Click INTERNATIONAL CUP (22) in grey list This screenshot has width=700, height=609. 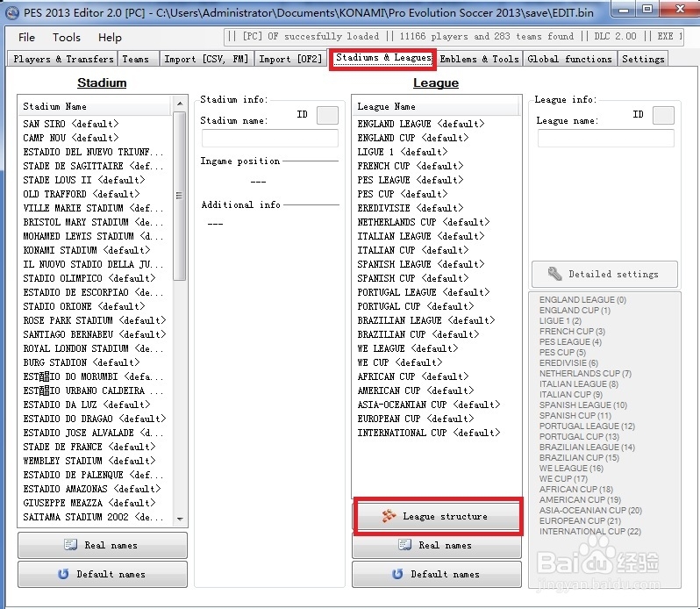(590, 531)
